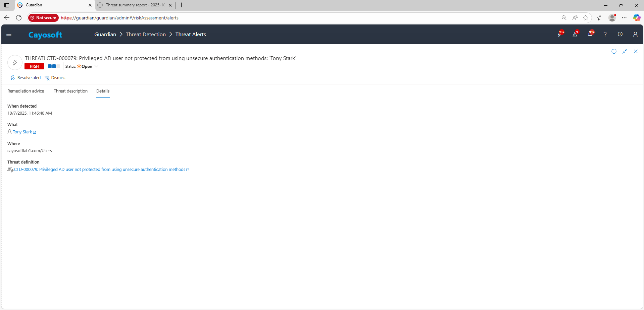Open the CTD-000079 threat definition link

(100, 170)
